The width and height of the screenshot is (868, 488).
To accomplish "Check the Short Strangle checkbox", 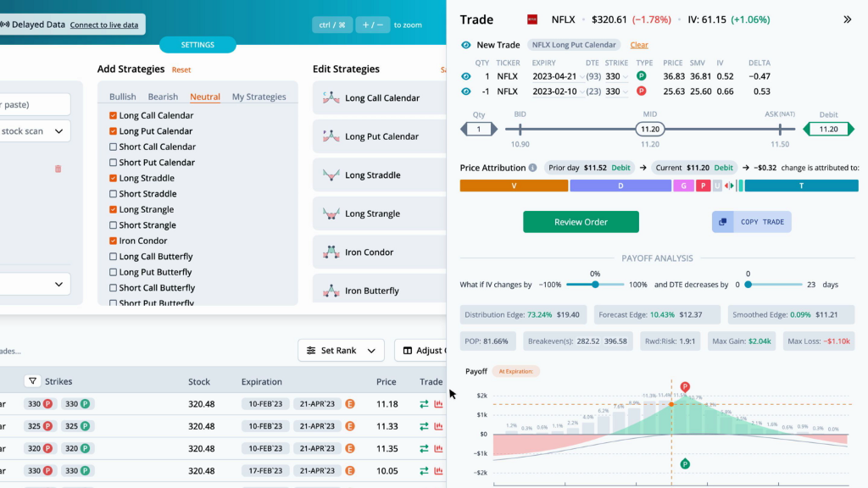I will (x=113, y=225).
